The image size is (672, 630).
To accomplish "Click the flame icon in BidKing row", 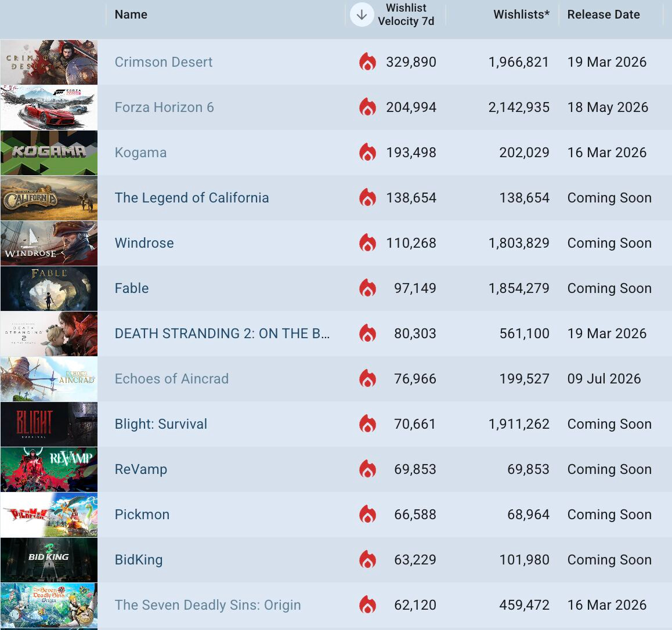I will 368,559.
